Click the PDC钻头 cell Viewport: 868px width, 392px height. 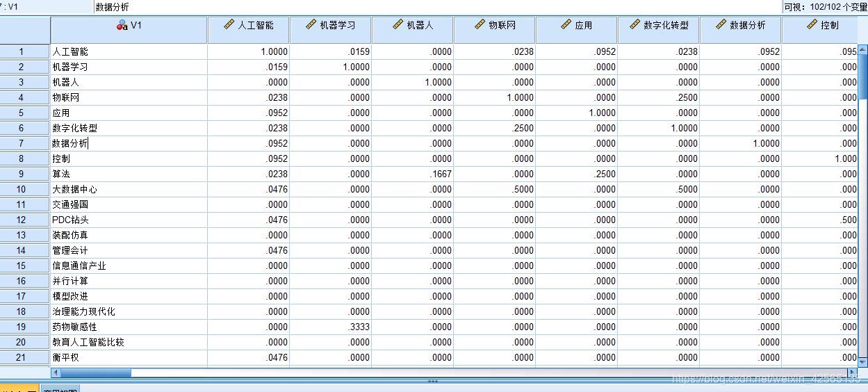click(x=129, y=220)
